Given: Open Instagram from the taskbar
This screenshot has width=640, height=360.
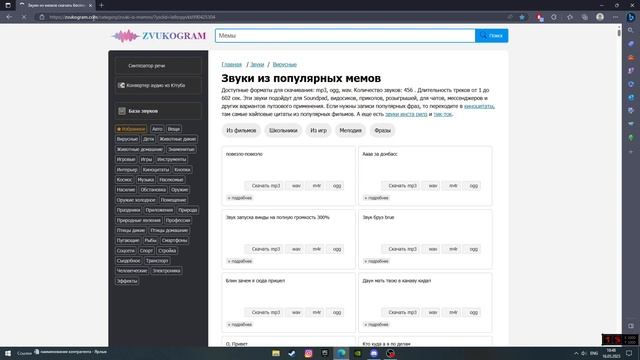Looking at the screenshot, I should click(309, 353).
